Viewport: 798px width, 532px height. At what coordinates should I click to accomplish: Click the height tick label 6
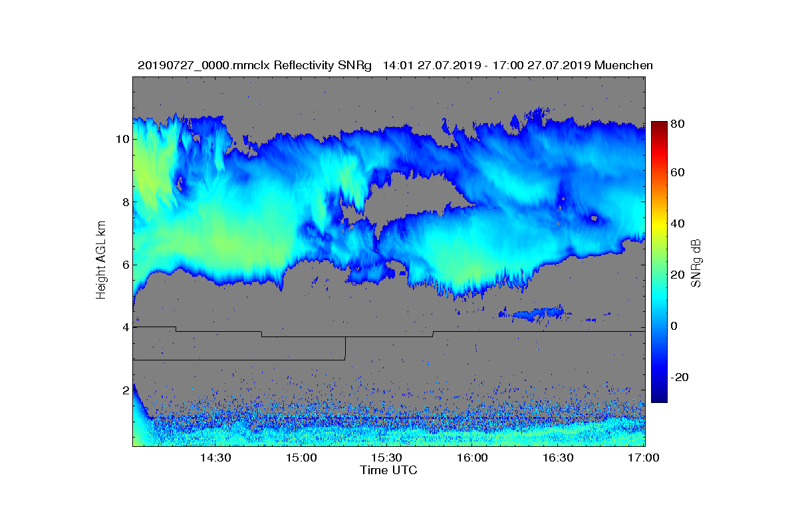[x=124, y=265]
